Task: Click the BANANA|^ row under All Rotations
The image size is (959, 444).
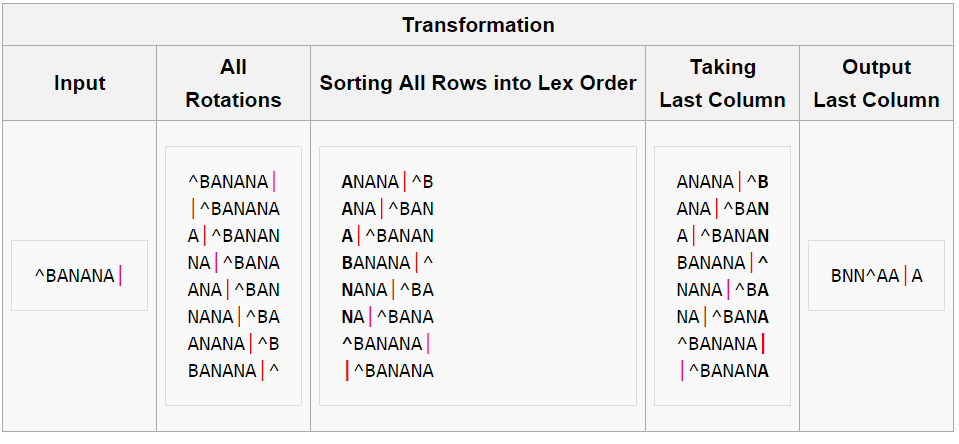Action: [x=233, y=370]
